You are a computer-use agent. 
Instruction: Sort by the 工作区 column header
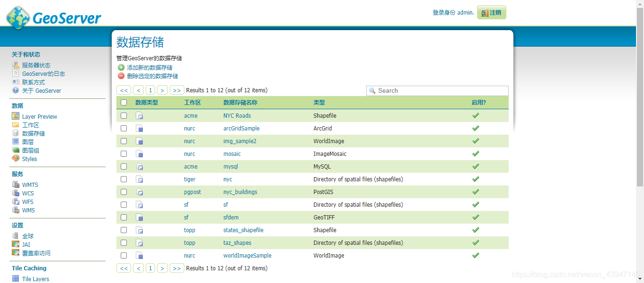pos(192,102)
